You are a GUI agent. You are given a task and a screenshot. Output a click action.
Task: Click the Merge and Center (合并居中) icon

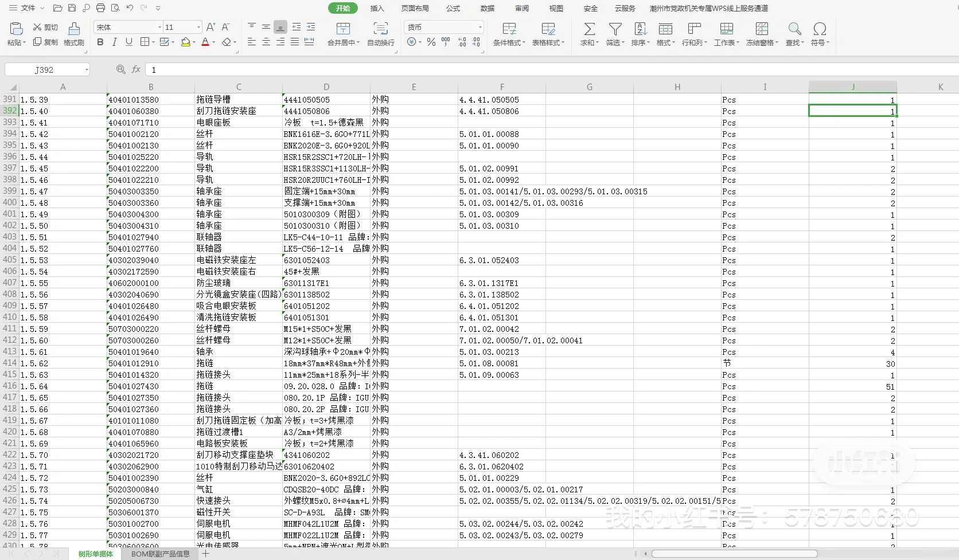pos(344,29)
